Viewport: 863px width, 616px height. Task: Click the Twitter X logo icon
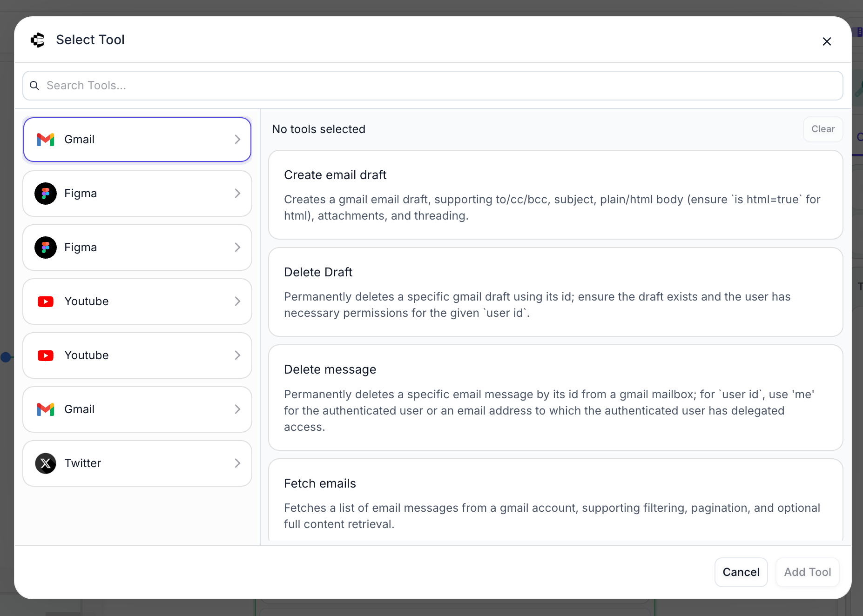tap(46, 463)
